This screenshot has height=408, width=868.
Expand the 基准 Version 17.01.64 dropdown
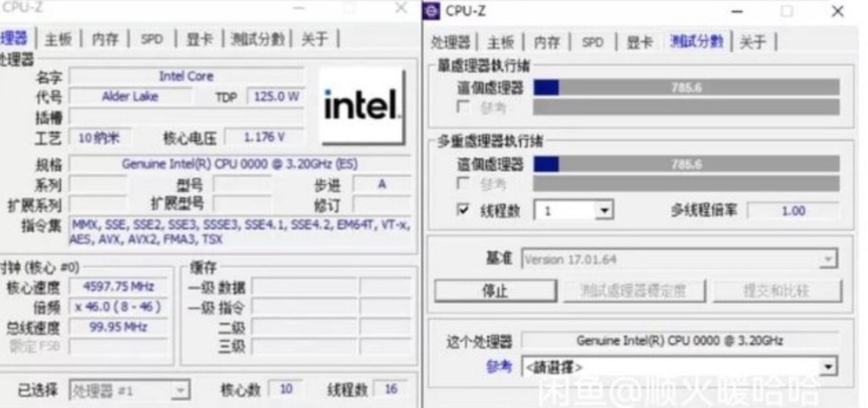tap(680, 259)
